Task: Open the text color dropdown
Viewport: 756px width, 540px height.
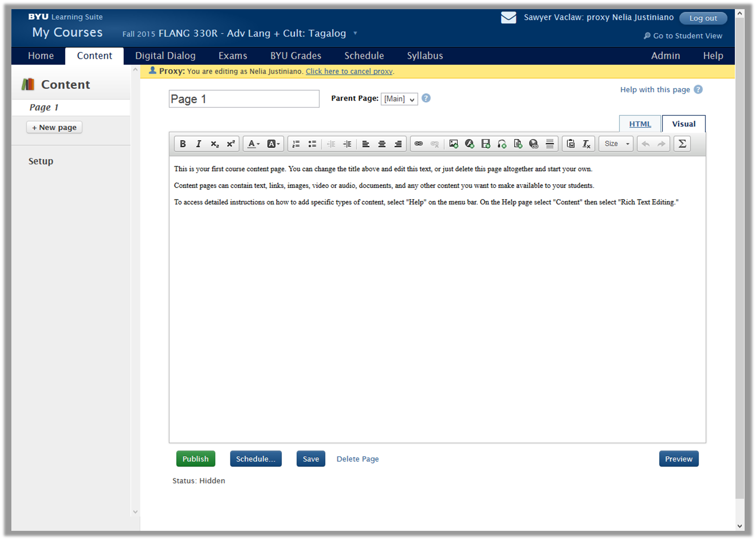Action: 253,144
